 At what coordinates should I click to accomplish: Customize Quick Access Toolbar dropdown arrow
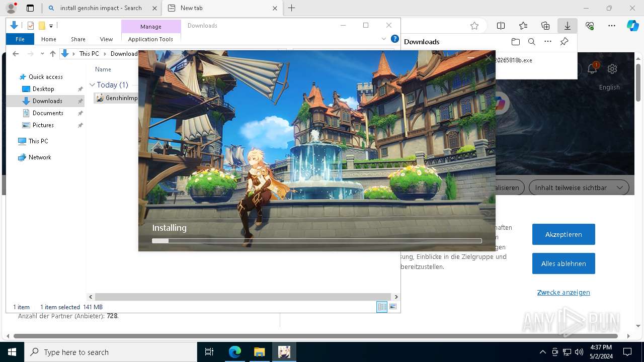click(x=51, y=26)
